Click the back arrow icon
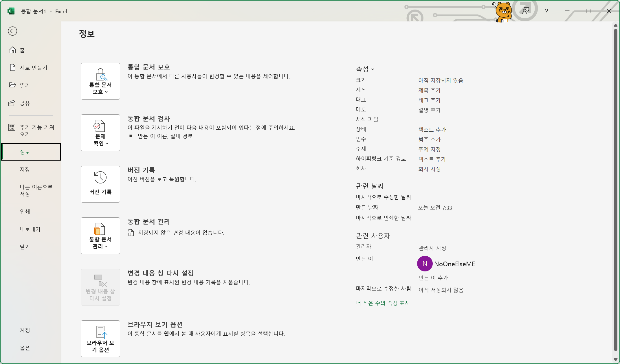This screenshot has height=364, width=620. click(x=12, y=31)
